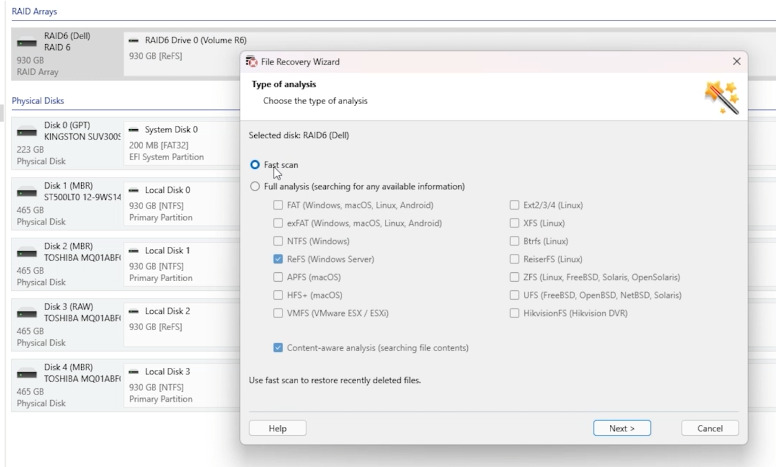Check the Ext2/3/4 (Linux) checkbox

click(x=515, y=205)
